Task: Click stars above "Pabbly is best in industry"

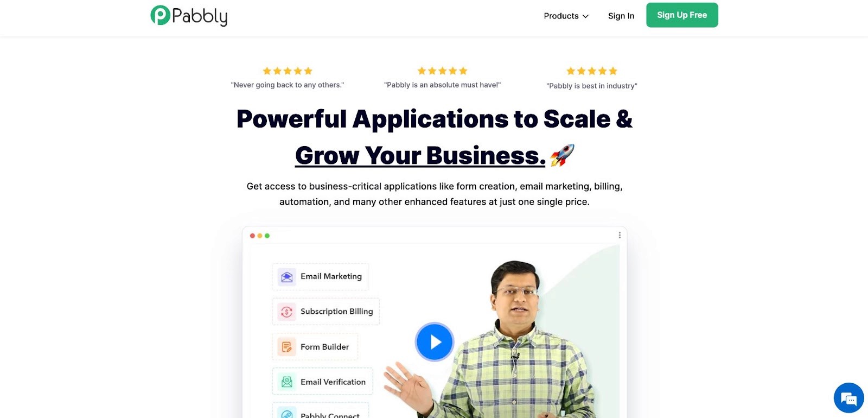Action: (592, 71)
